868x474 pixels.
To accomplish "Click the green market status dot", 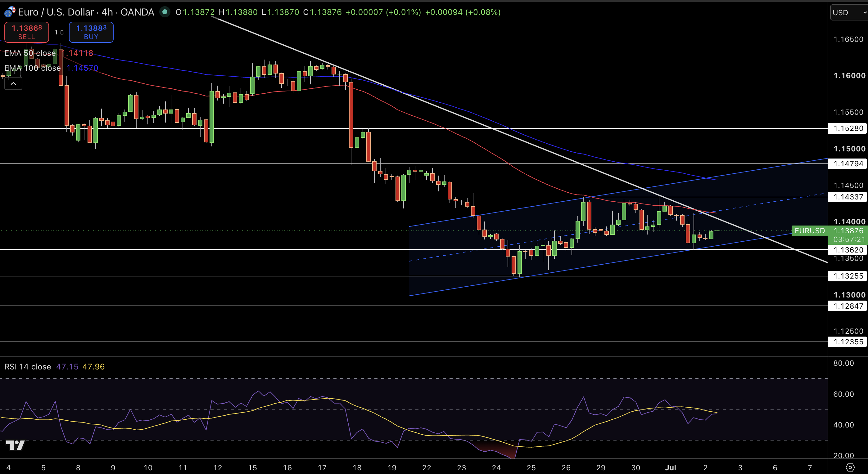I will [165, 12].
